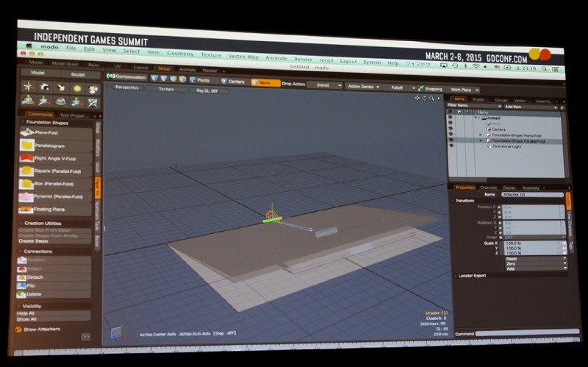Click the viewport rotate icon

click(425, 98)
